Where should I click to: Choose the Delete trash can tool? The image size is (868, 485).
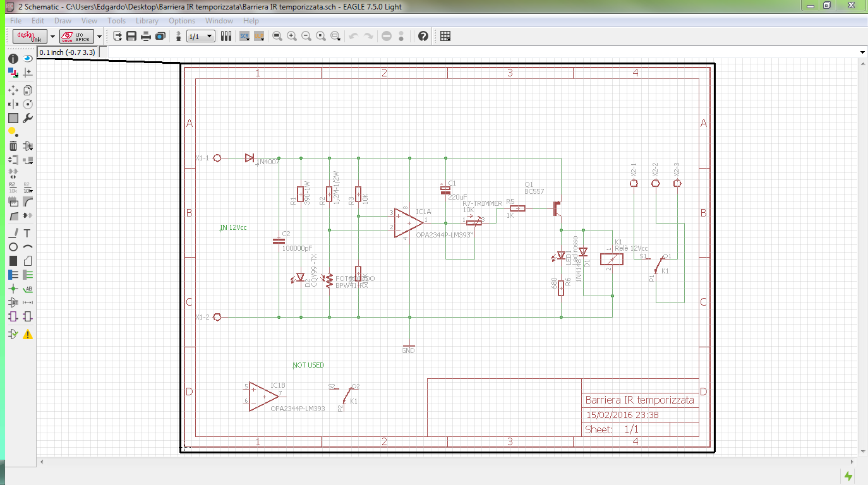(x=13, y=146)
